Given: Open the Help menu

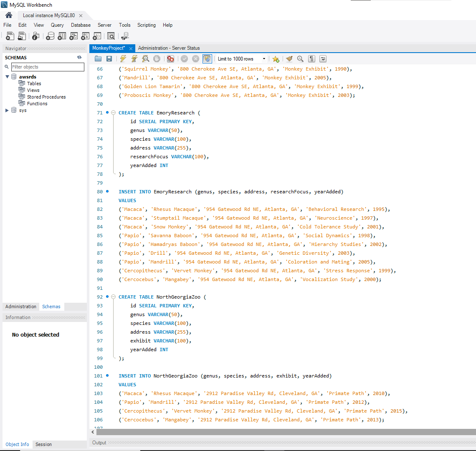Looking at the screenshot, I should [167, 25].
